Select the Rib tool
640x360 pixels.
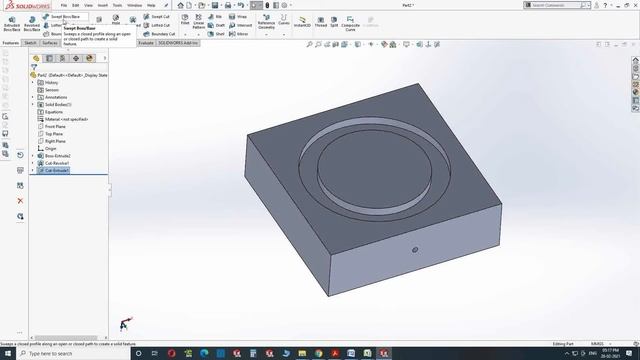pyautogui.click(x=215, y=17)
